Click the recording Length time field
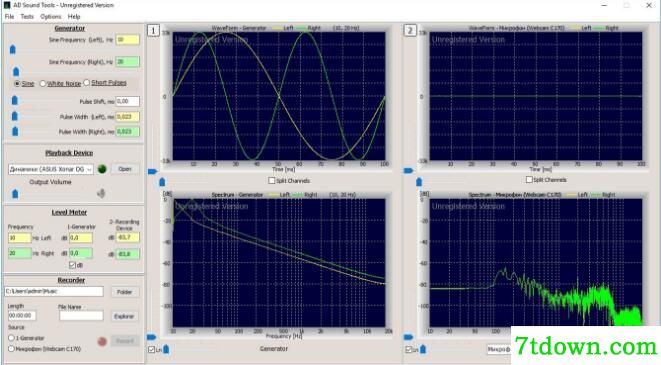Image resolution: width=661 pixels, height=365 pixels. pos(22,315)
